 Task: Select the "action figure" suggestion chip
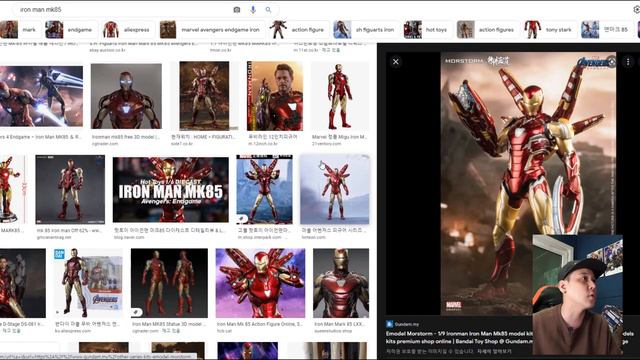299,29
